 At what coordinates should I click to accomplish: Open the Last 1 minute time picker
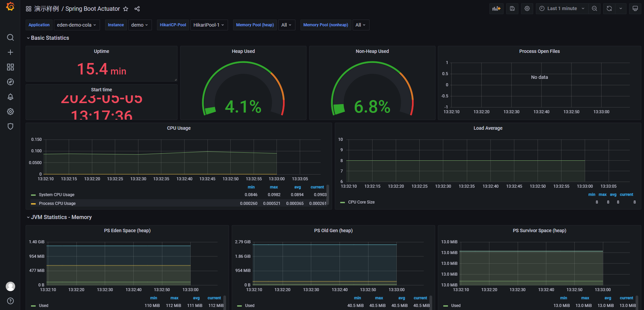point(562,9)
